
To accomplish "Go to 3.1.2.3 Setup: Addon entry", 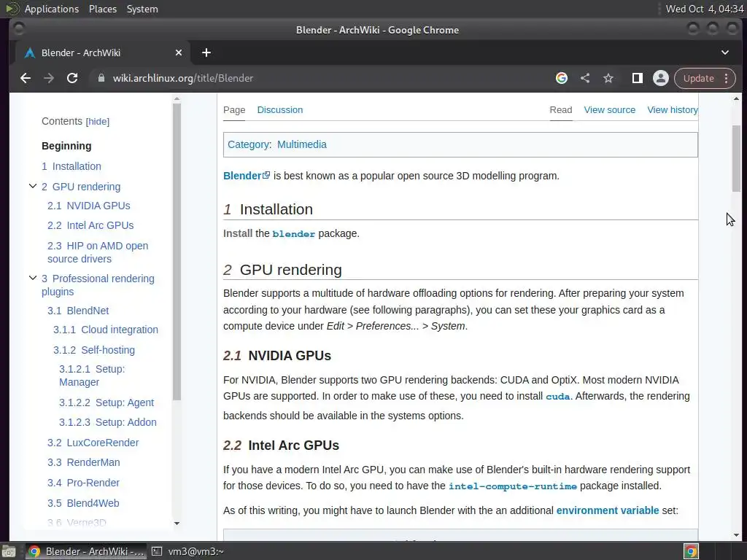I will click(x=108, y=422).
